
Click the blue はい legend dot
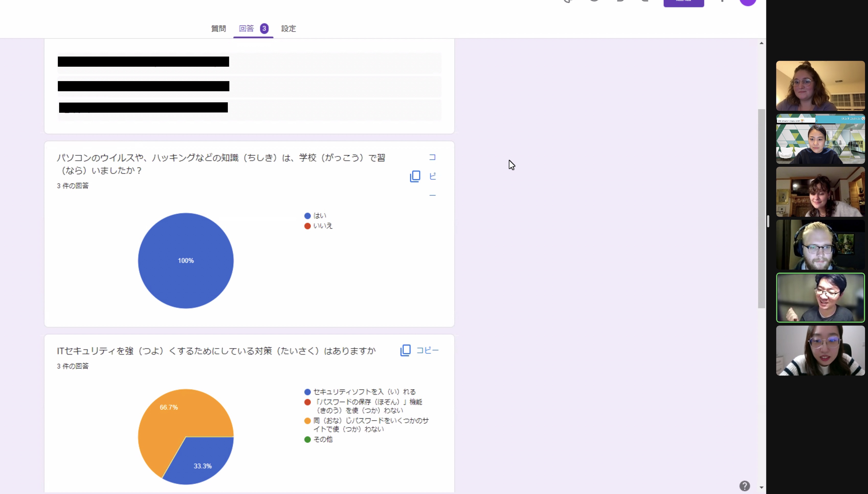tap(307, 216)
